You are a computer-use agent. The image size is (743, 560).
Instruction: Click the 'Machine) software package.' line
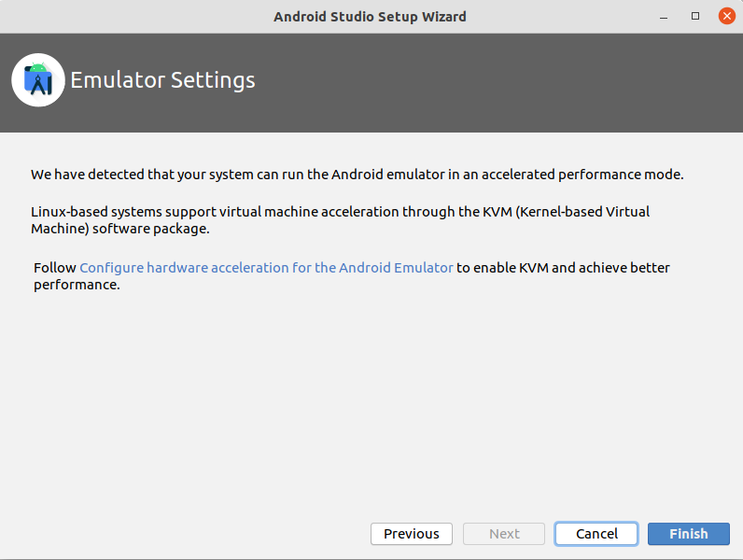click(x=119, y=230)
